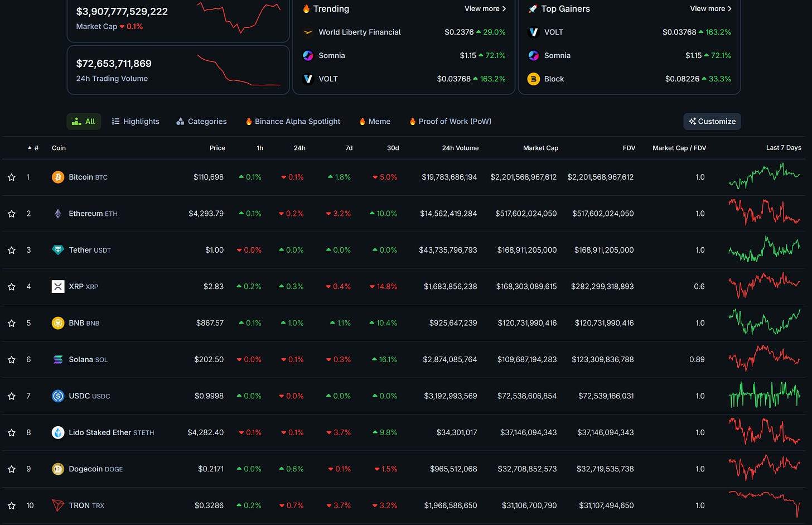Viewport: 812px width, 525px height.
Task: Click the 24h Trading Volume chart card
Action: tap(178, 70)
